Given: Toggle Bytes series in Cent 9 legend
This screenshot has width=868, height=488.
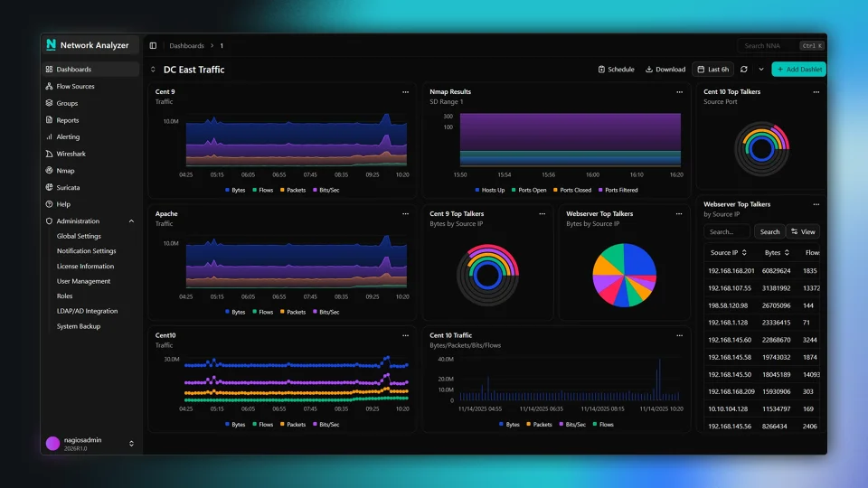Looking at the screenshot, I should point(235,190).
